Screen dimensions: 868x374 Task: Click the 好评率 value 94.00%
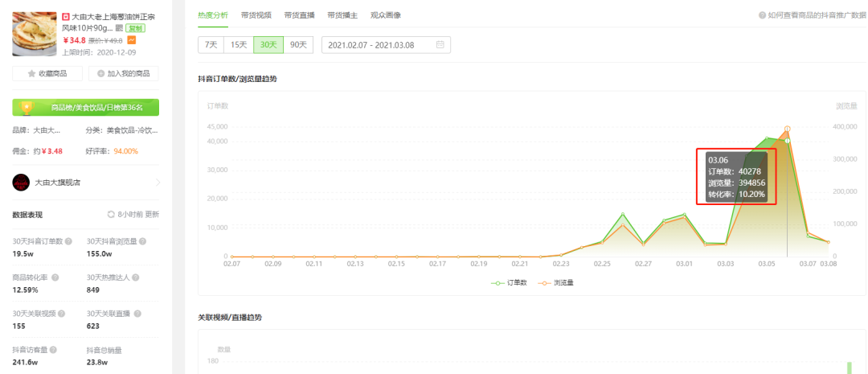(125, 151)
